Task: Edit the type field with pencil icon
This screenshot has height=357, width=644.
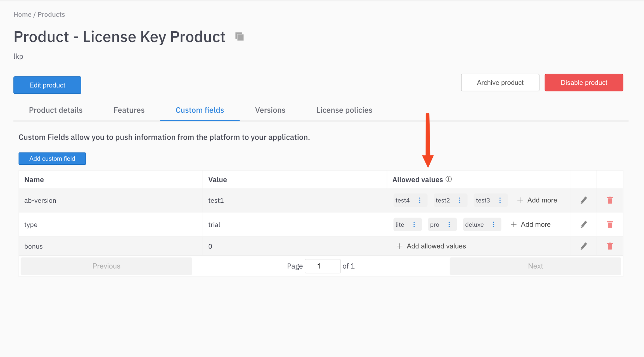Action: 584,224
